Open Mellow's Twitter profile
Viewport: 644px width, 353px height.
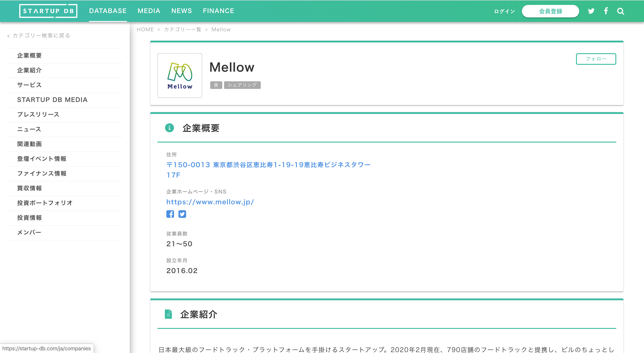coord(182,214)
